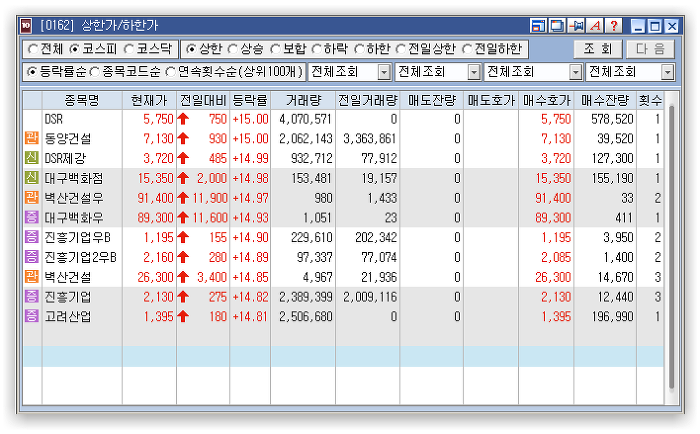The width and height of the screenshot is (700, 434).
Task: Click the red up arrow in 대구백화점 row
Action: 183,178
